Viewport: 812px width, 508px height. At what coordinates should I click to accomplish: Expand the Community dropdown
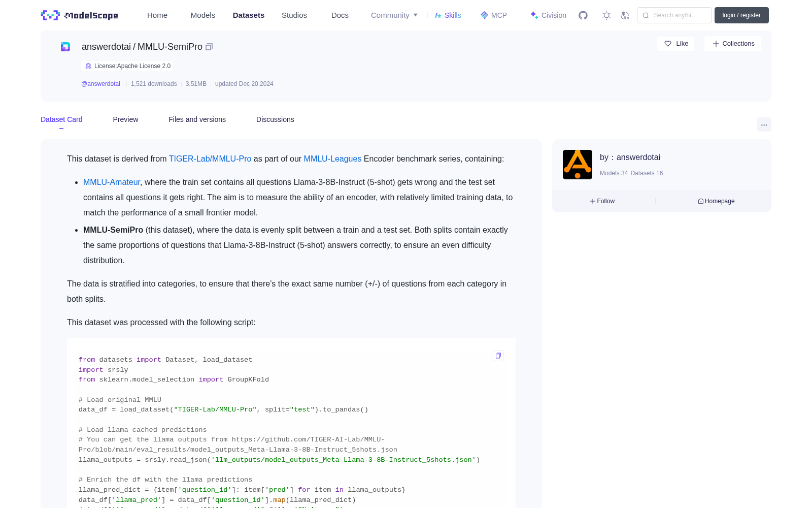click(394, 15)
